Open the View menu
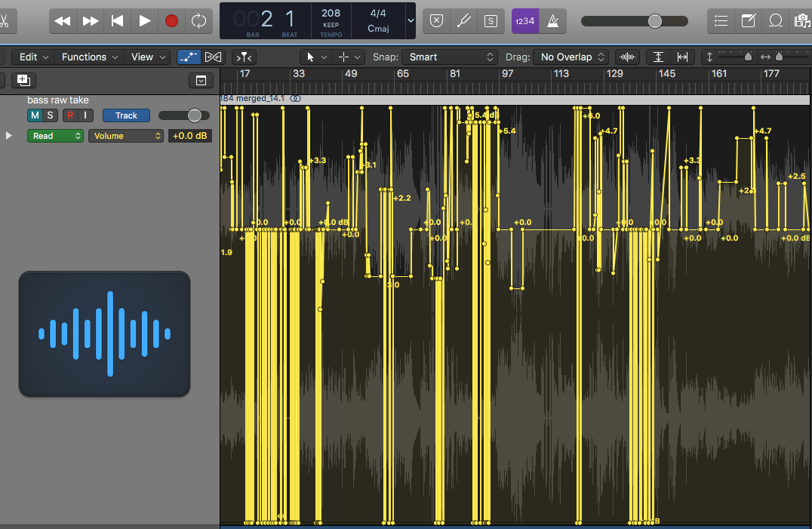The width and height of the screenshot is (812, 529). coord(148,57)
